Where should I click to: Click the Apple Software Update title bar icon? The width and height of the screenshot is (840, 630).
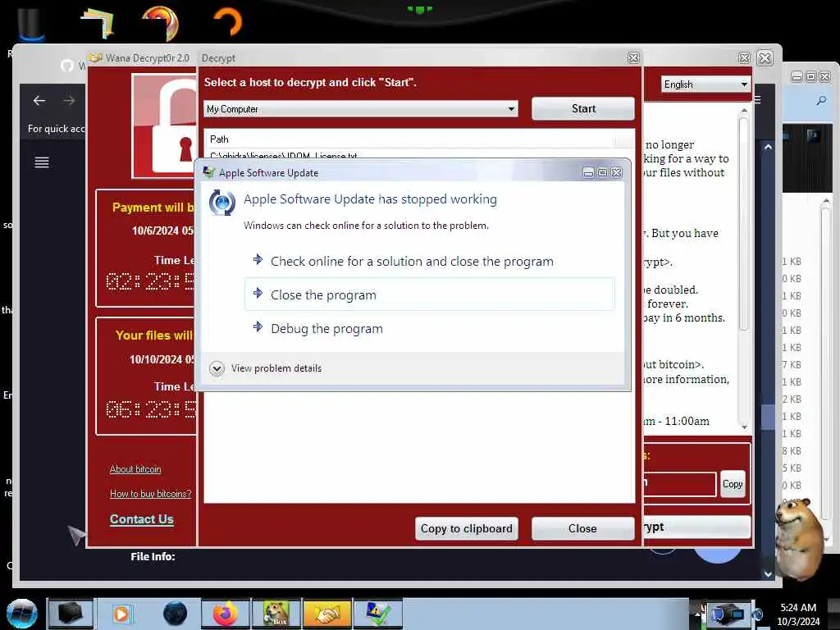209,172
